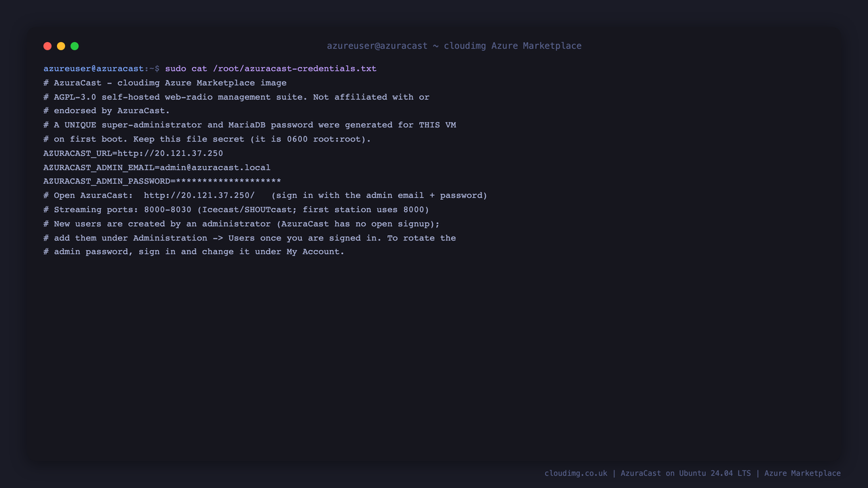Click the line '# AzuraCast - cloudimg Azure Marketplace image'
Screen dimensions: 868x488
(x=165, y=83)
